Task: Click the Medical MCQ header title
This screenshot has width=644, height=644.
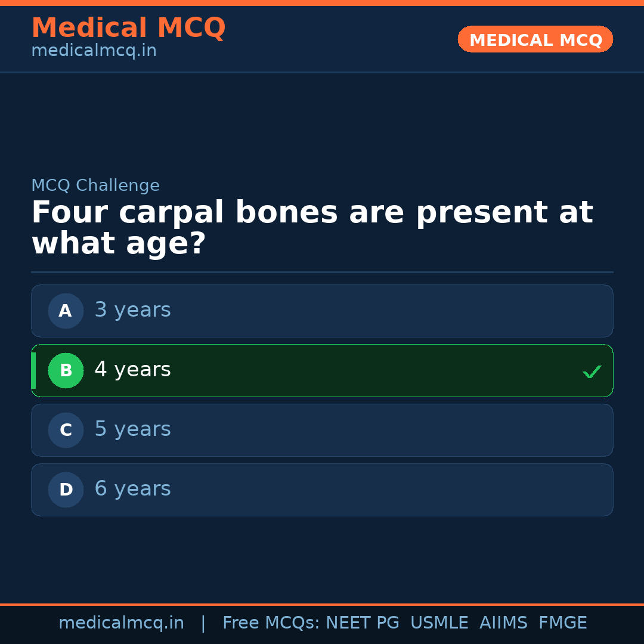Action: [128, 28]
